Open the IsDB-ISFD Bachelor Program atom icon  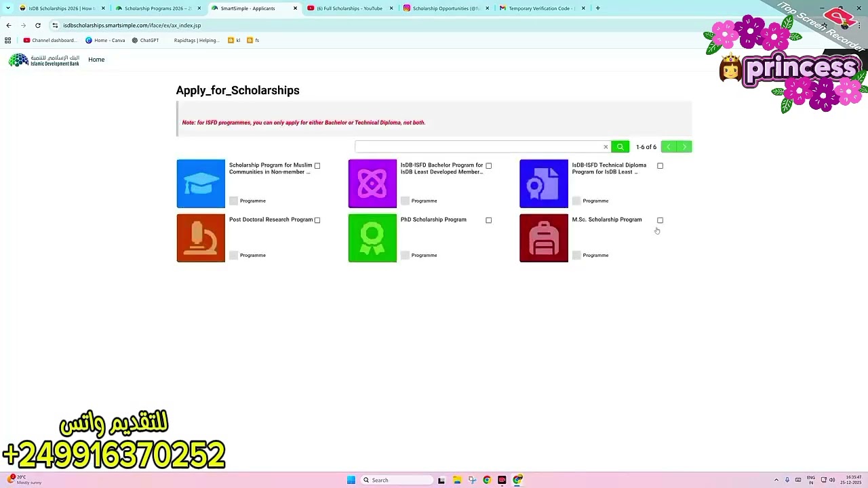tap(372, 184)
